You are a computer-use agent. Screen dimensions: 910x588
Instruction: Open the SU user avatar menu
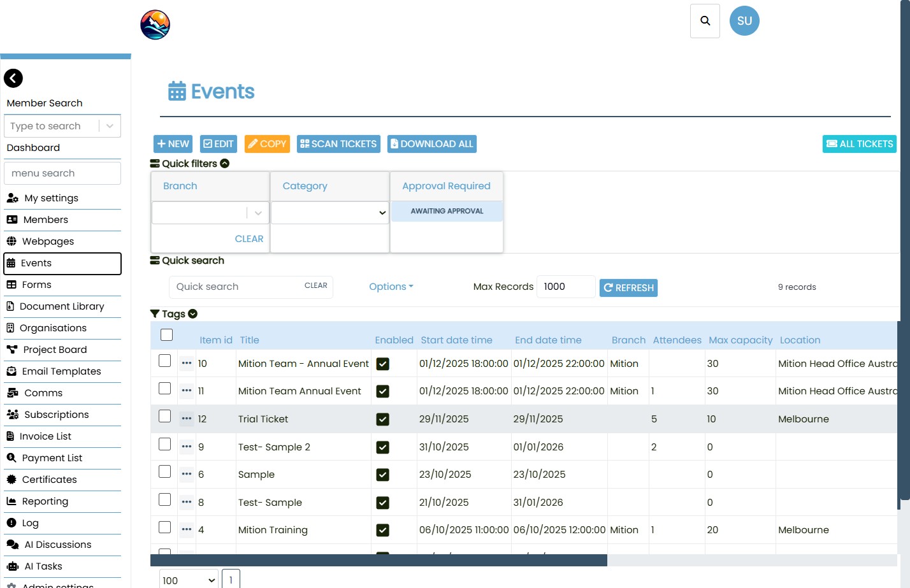744,21
